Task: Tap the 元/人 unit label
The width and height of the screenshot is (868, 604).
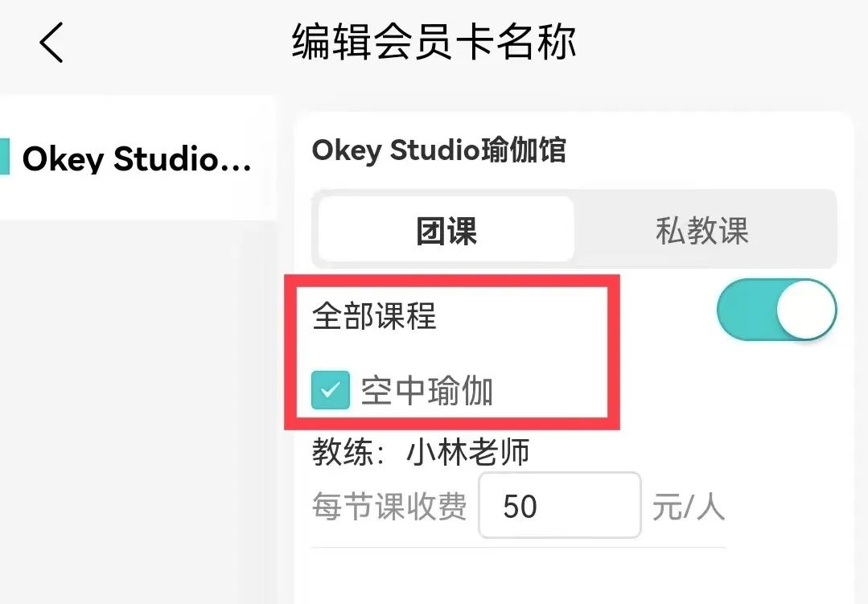Action: [x=688, y=506]
